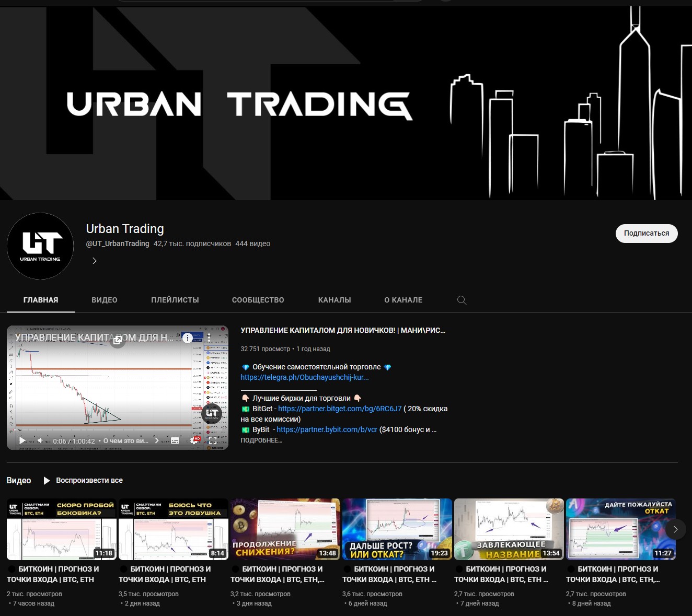Click Воспроизвести все play button
The height and width of the screenshot is (616, 692).
point(83,480)
